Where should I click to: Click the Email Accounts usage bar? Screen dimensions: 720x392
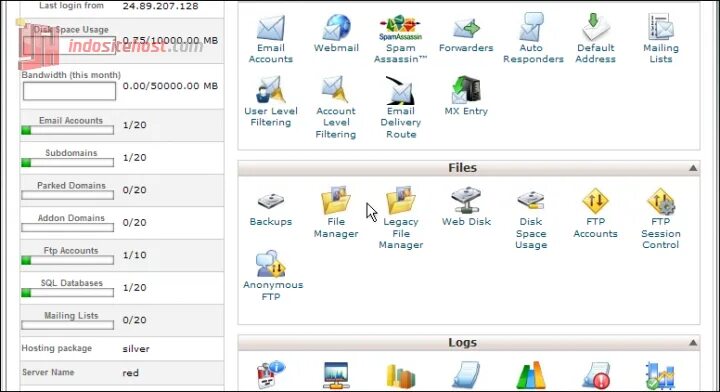pos(68,130)
